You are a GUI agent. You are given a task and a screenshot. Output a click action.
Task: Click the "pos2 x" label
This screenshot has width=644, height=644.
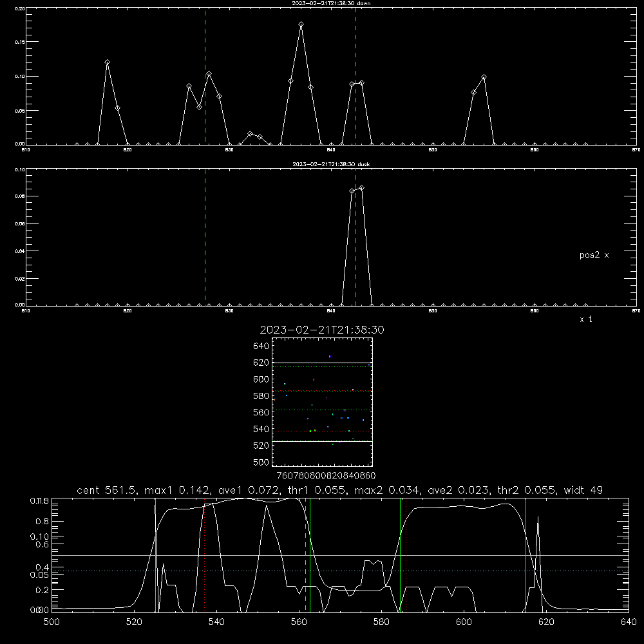[594, 255]
